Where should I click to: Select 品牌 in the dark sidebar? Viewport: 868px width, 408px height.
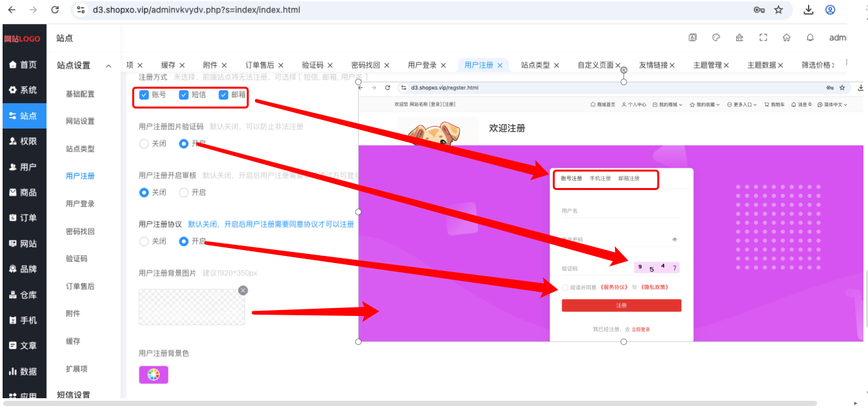tap(23, 269)
